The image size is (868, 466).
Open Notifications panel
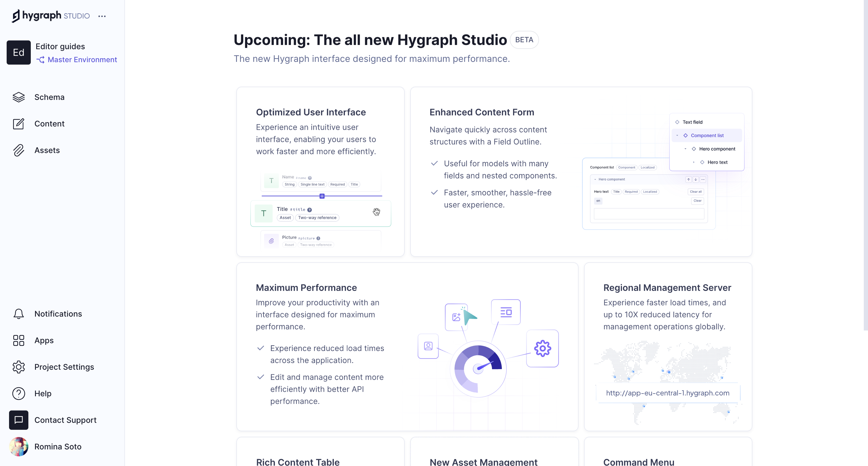click(x=57, y=313)
